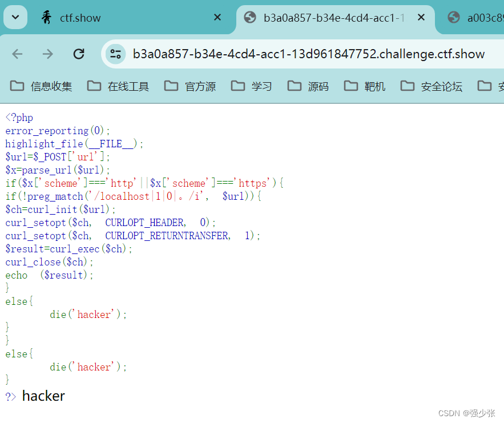Click the second die('hacker') line
The image size is (504, 423).
point(88,366)
